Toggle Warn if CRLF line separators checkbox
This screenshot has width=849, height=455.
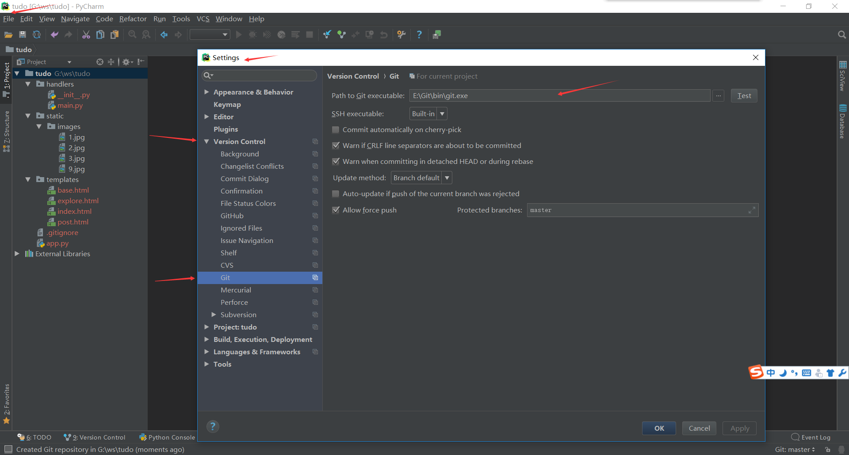coord(336,146)
